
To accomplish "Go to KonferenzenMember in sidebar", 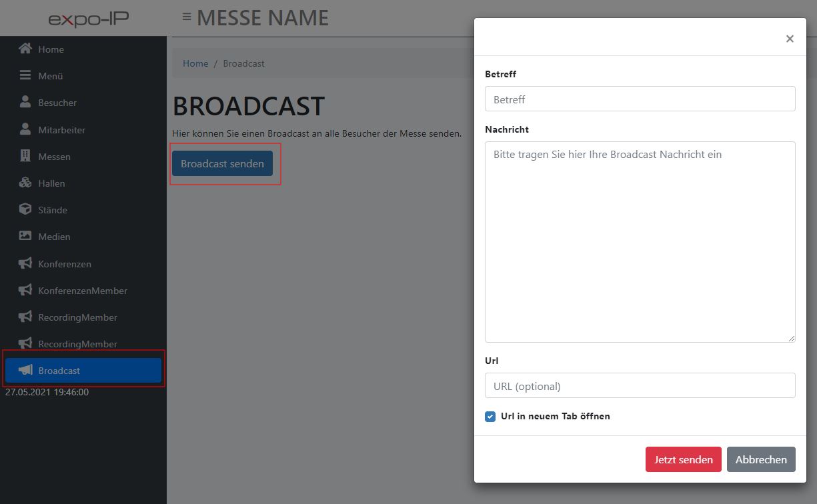I will click(x=82, y=291).
